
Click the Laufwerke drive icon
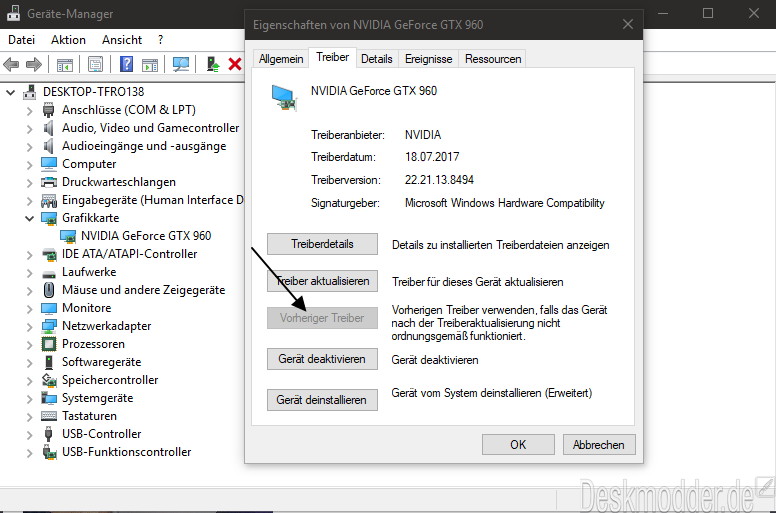[x=49, y=274]
